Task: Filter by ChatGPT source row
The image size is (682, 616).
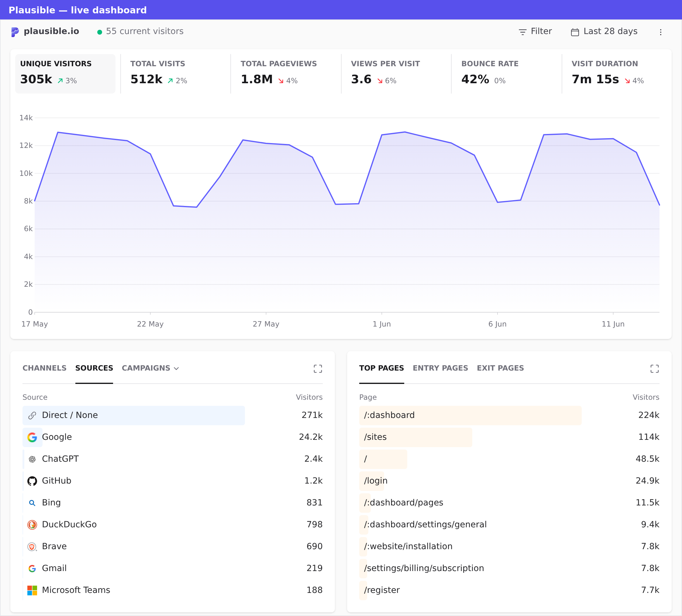Action: coord(173,459)
